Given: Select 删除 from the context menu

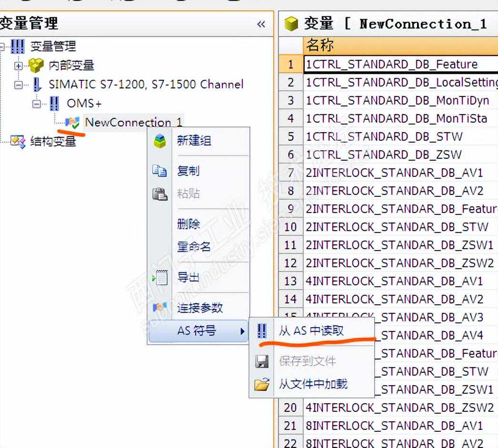Looking at the screenshot, I should click(189, 224).
